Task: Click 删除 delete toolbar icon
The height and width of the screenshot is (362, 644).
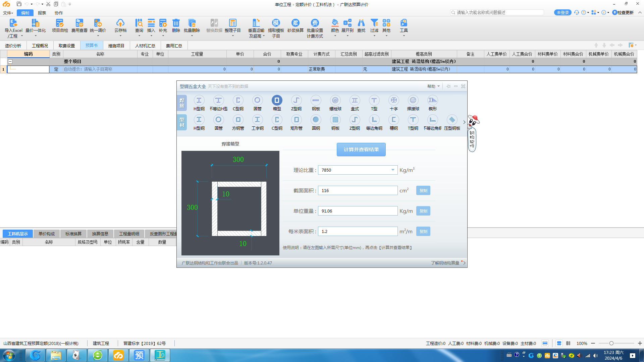Action: [x=176, y=26]
